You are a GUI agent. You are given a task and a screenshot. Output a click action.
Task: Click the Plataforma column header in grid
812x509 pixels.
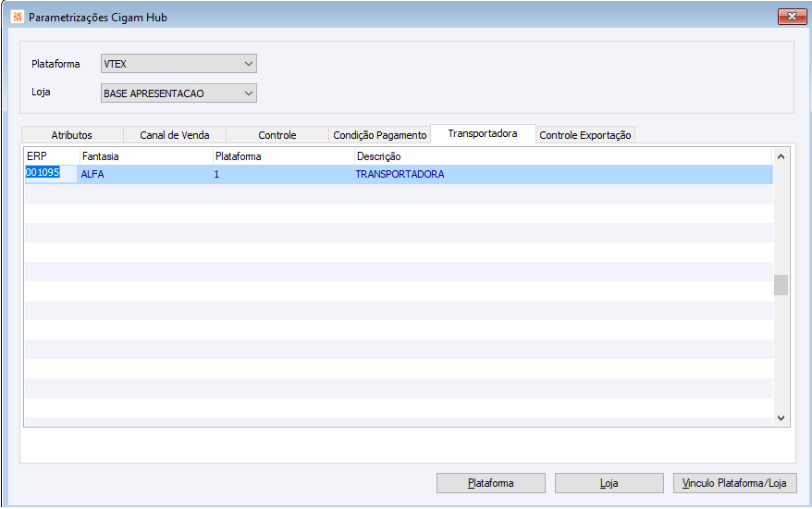[x=284, y=156]
